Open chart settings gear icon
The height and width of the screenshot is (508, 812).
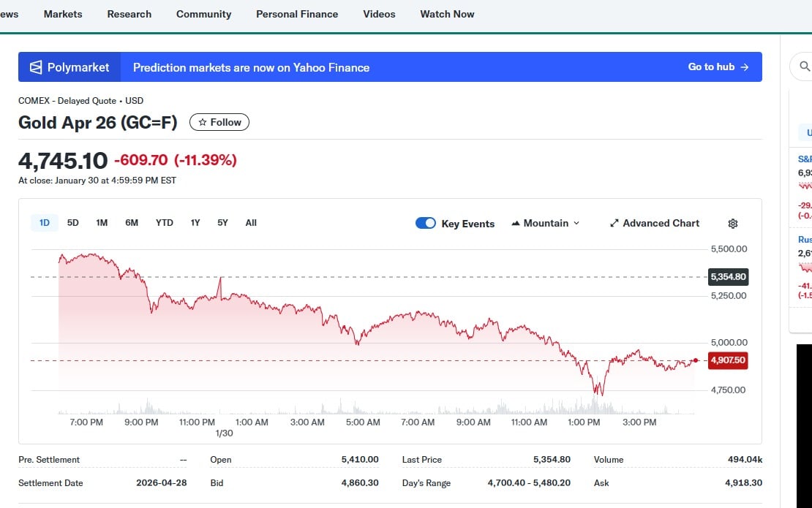733,224
